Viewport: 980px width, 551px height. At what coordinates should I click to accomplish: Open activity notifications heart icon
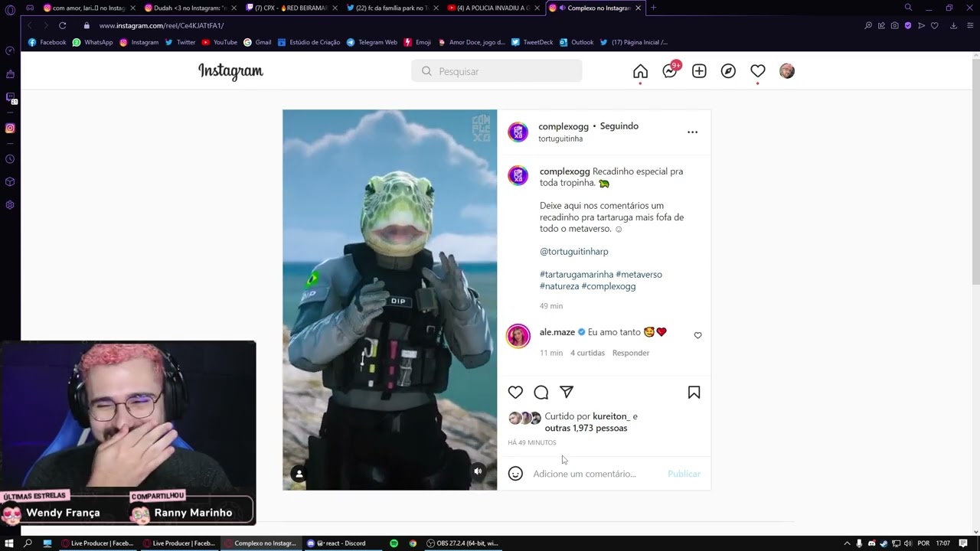coord(757,71)
